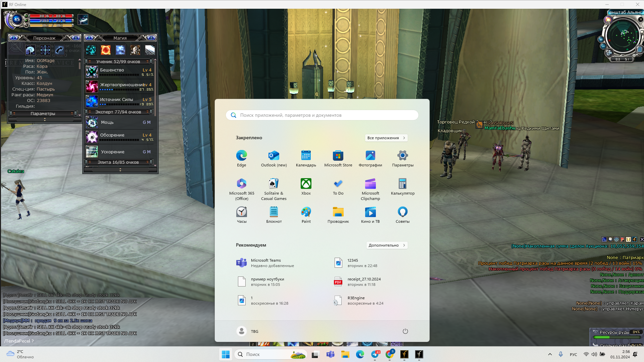Click the Магия panel bottom resize handle
Screen dimensions: 644x362
[x=120, y=170]
